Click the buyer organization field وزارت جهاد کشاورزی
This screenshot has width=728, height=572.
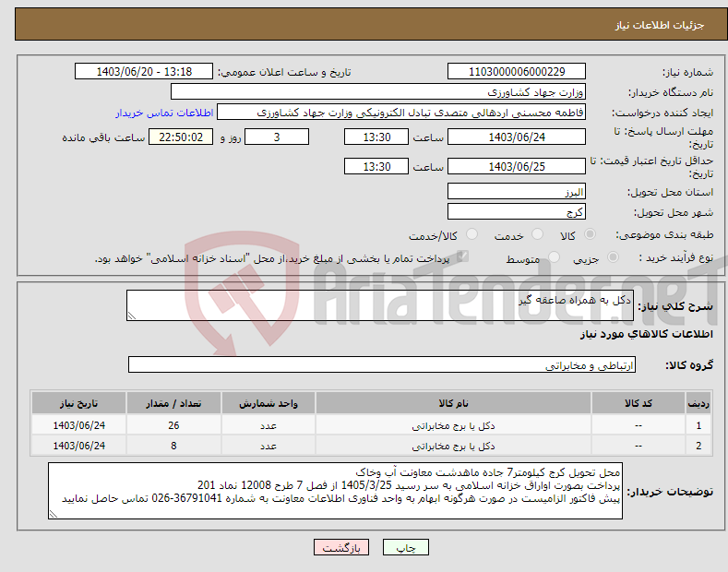point(378,91)
